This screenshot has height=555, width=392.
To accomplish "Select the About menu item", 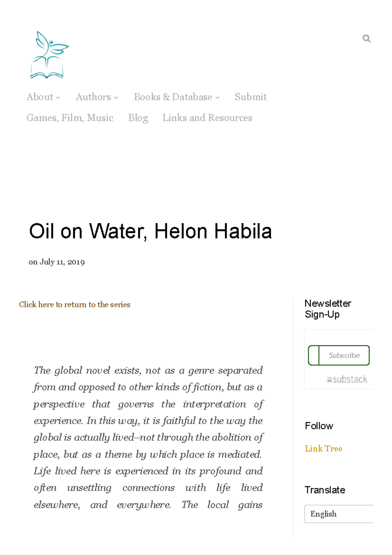I will pyautogui.click(x=40, y=97).
